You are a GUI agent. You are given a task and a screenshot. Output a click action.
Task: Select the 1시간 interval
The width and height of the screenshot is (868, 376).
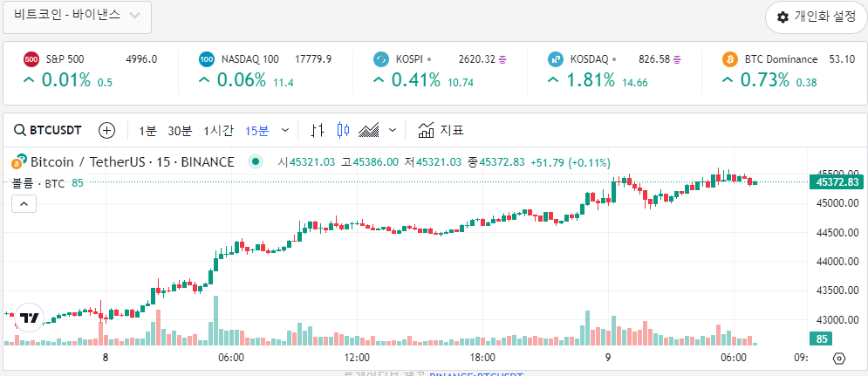[x=218, y=131]
